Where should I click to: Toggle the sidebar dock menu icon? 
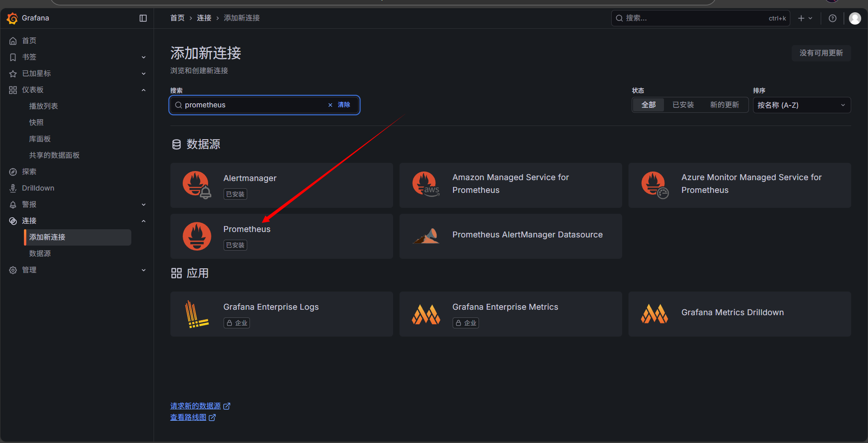[143, 18]
